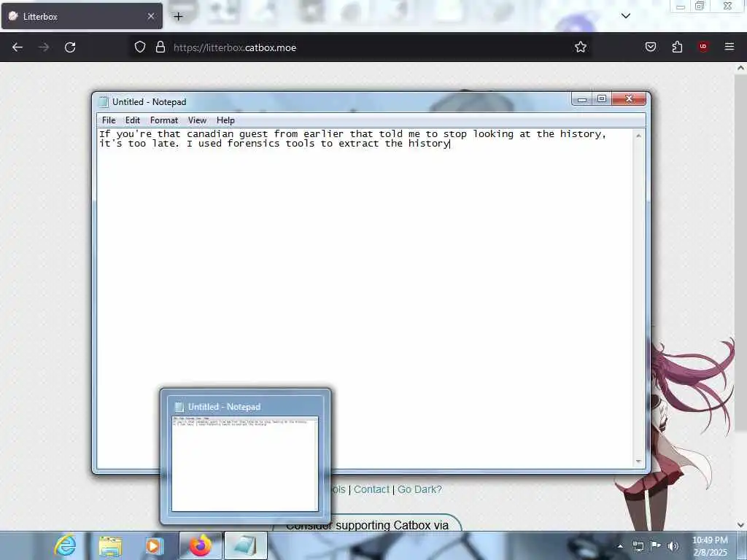Screen dimensions: 747x560
Task: Open uBlock Origin extension icon
Action: click(x=703, y=47)
